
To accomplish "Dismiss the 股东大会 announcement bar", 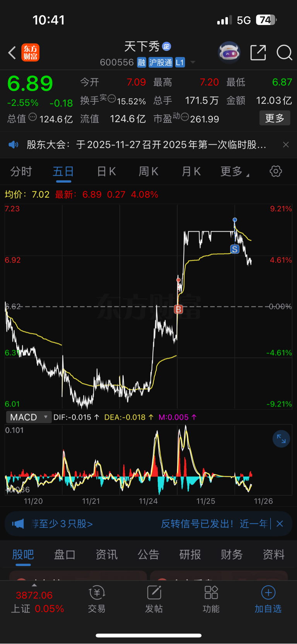I will click(286, 145).
